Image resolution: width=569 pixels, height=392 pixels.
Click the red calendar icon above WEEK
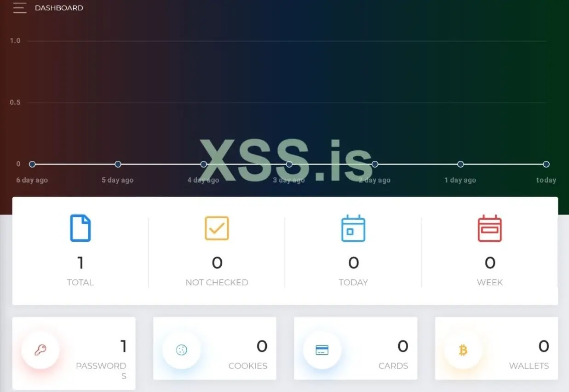click(490, 228)
